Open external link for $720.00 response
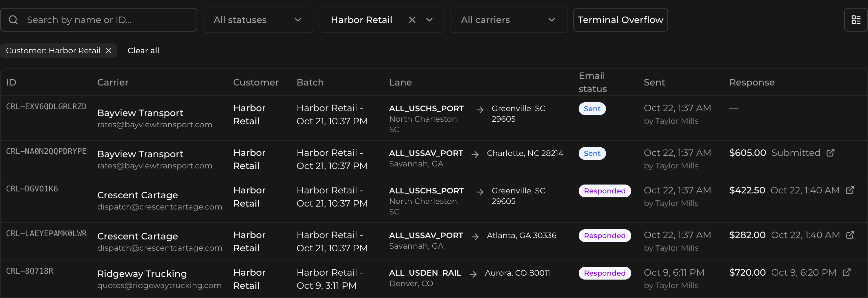 pos(846,272)
